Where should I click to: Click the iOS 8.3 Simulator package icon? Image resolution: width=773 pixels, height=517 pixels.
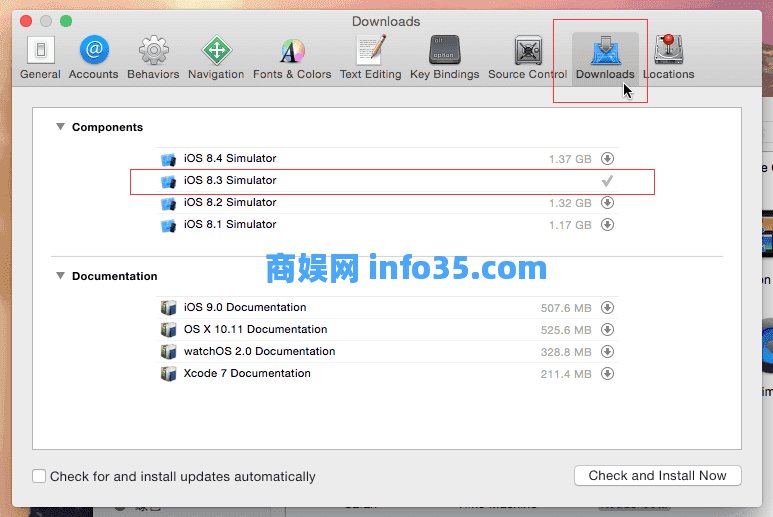pos(169,181)
